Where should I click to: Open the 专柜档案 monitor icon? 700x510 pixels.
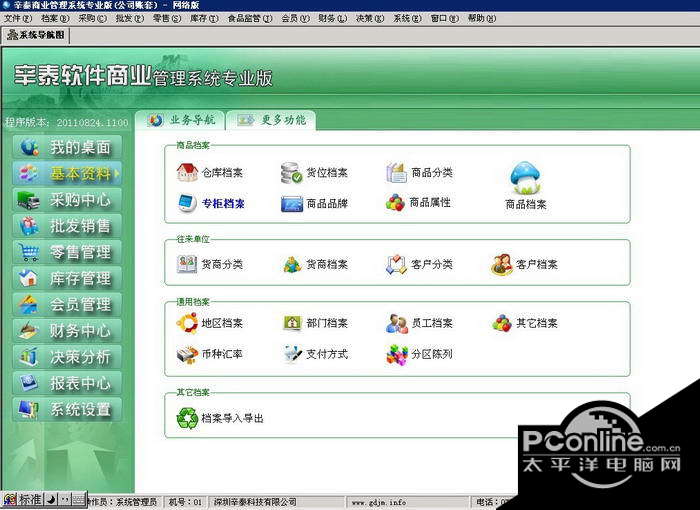coord(187,204)
